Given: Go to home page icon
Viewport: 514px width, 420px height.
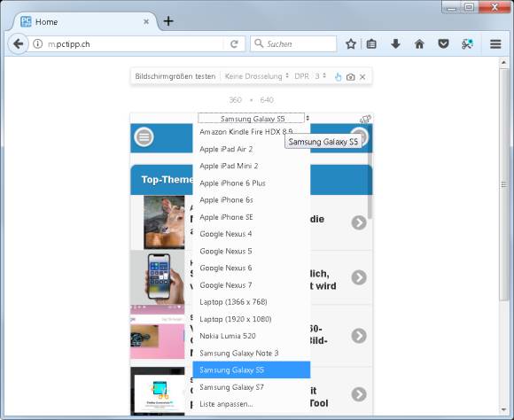Looking at the screenshot, I should click(419, 44).
